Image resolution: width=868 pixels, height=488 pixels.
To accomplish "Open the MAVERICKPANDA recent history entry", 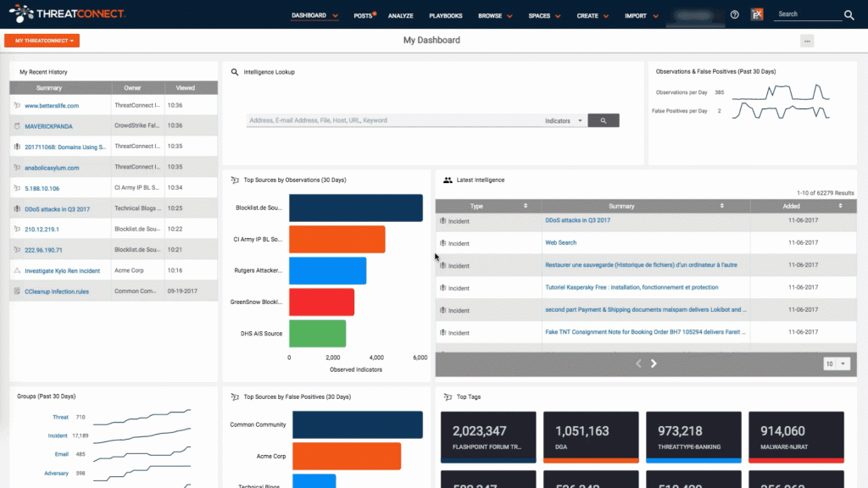I will tap(48, 126).
